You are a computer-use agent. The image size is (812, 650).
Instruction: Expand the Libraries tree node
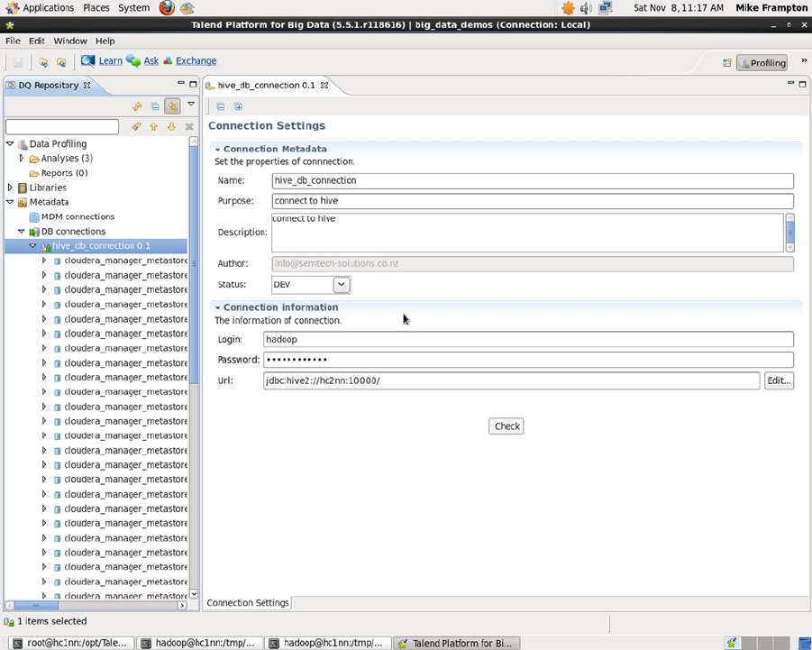[x=10, y=188]
